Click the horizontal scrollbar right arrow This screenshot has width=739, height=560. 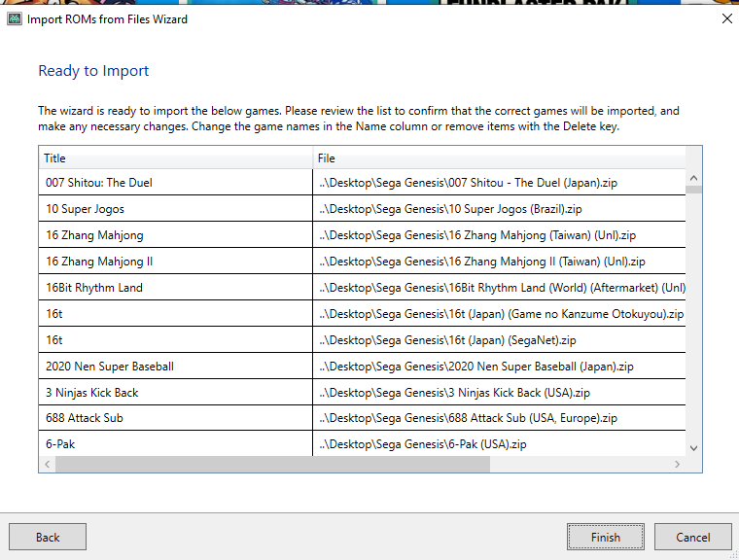[678, 464]
